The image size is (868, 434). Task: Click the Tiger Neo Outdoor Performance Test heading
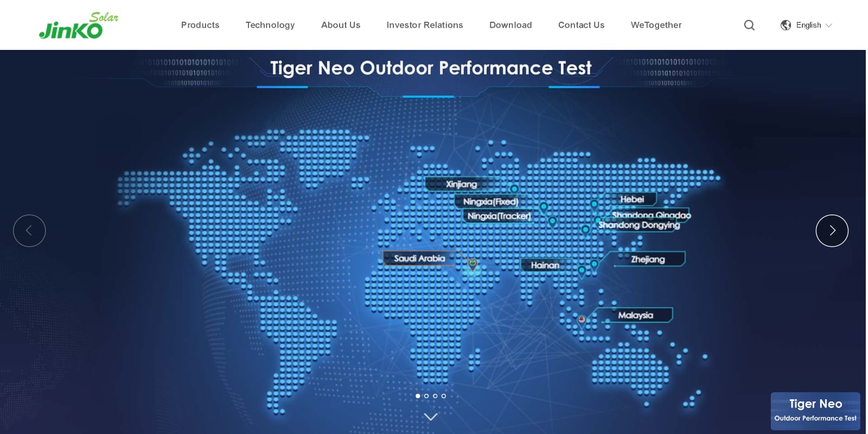pos(431,68)
